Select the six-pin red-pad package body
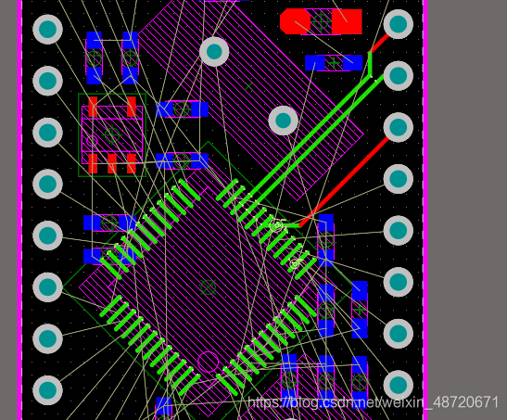This screenshot has width=507, height=420. [x=112, y=134]
